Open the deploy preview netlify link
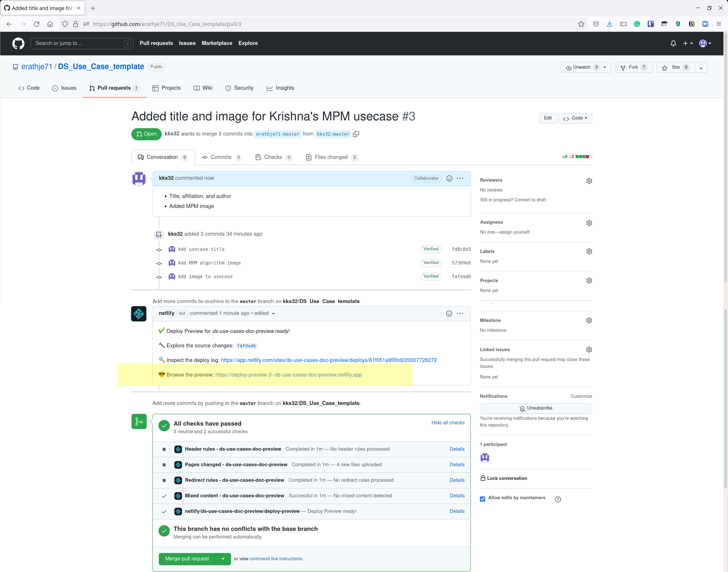The width and height of the screenshot is (728, 572). coord(288,375)
